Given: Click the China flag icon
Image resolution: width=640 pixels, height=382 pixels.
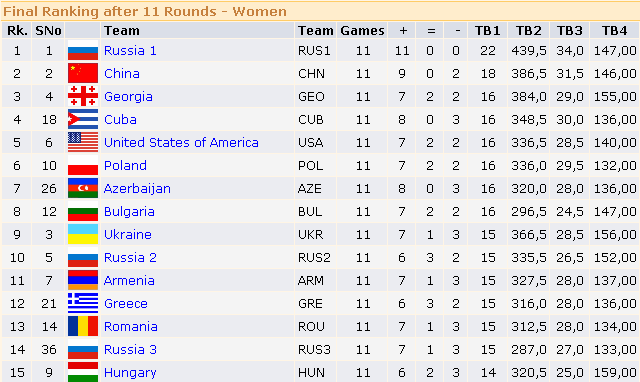Looking at the screenshot, I should (83, 73).
